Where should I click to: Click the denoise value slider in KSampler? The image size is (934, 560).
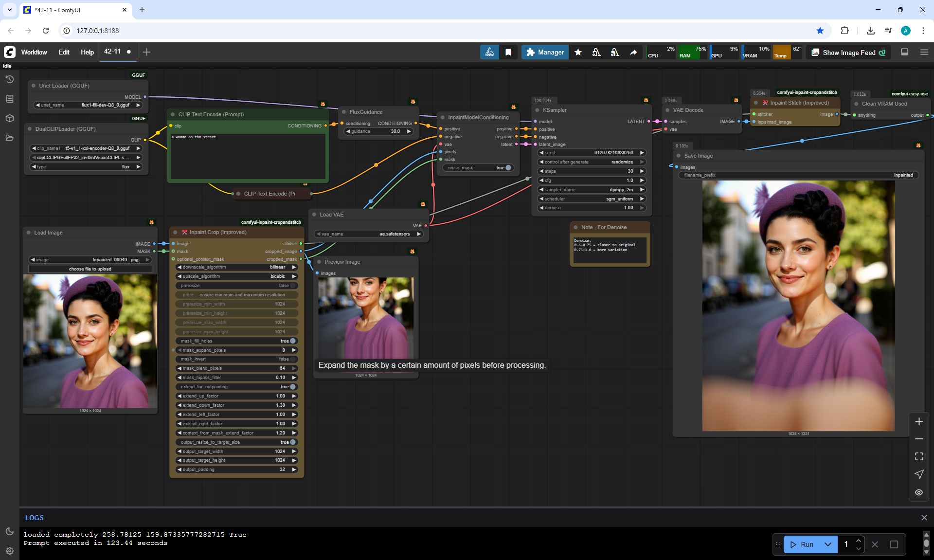(x=592, y=208)
